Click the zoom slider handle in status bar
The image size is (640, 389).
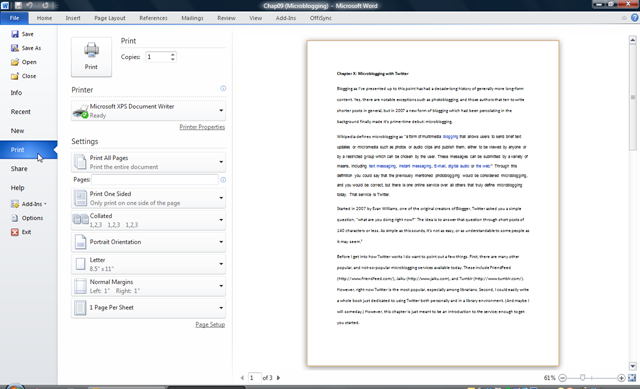(x=582, y=378)
